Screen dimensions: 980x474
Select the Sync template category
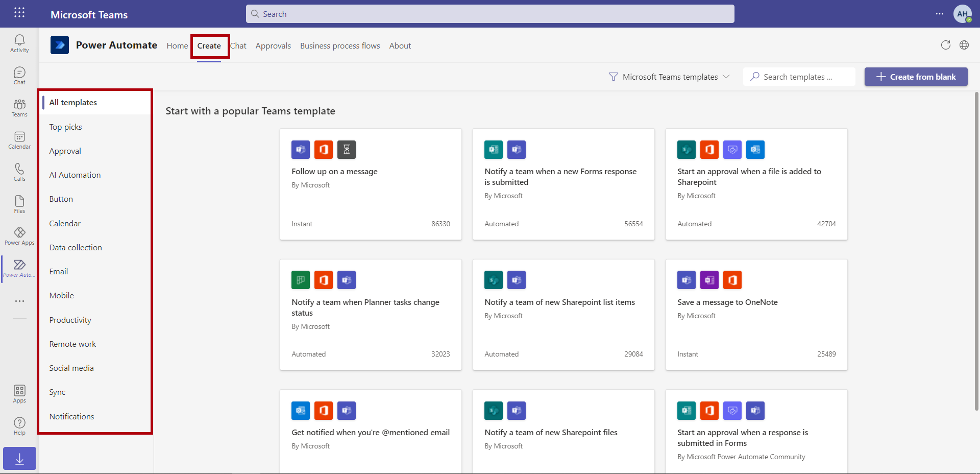[x=95, y=392]
